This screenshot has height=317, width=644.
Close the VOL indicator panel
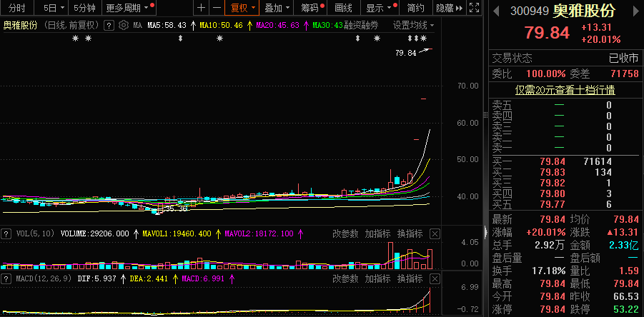tap(435, 233)
